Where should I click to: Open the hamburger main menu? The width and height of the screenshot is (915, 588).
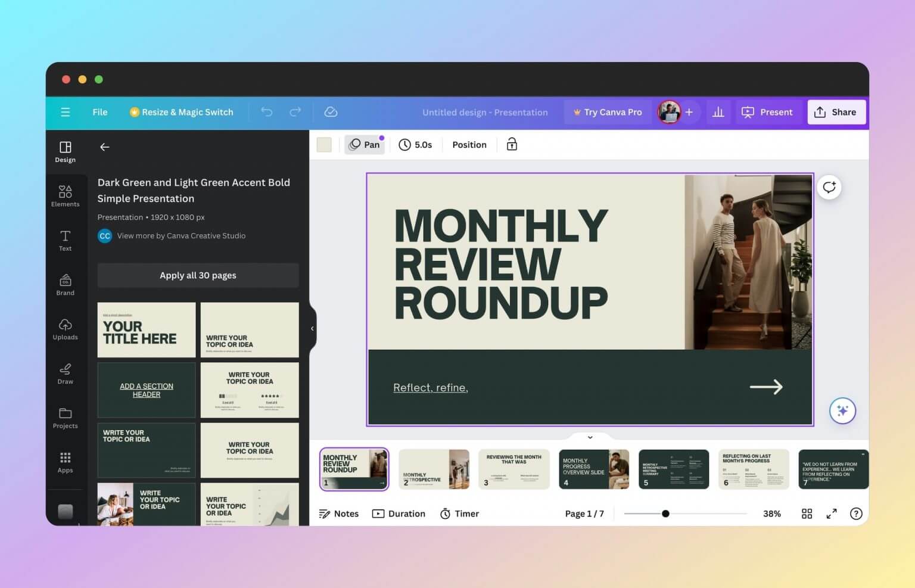point(65,111)
